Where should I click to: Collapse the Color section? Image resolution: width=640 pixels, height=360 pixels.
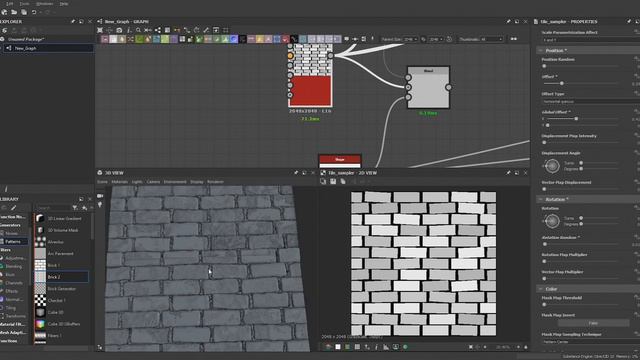coord(541,289)
